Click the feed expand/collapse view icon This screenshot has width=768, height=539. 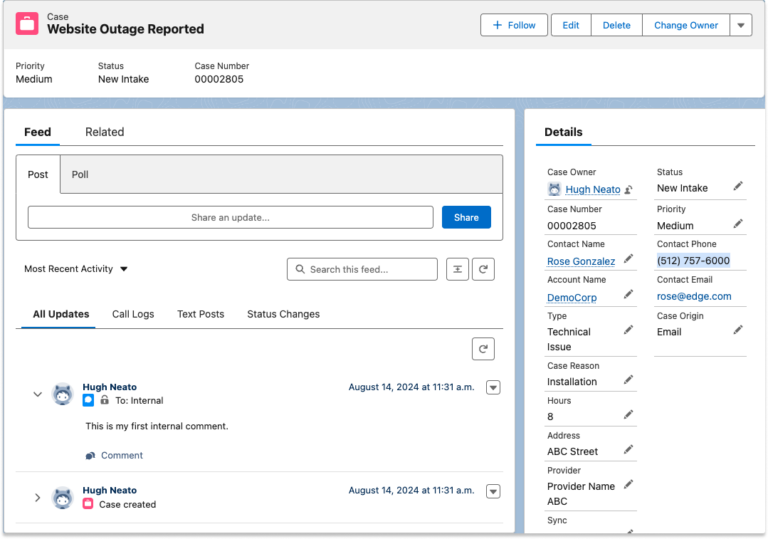(x=457, y=269)
